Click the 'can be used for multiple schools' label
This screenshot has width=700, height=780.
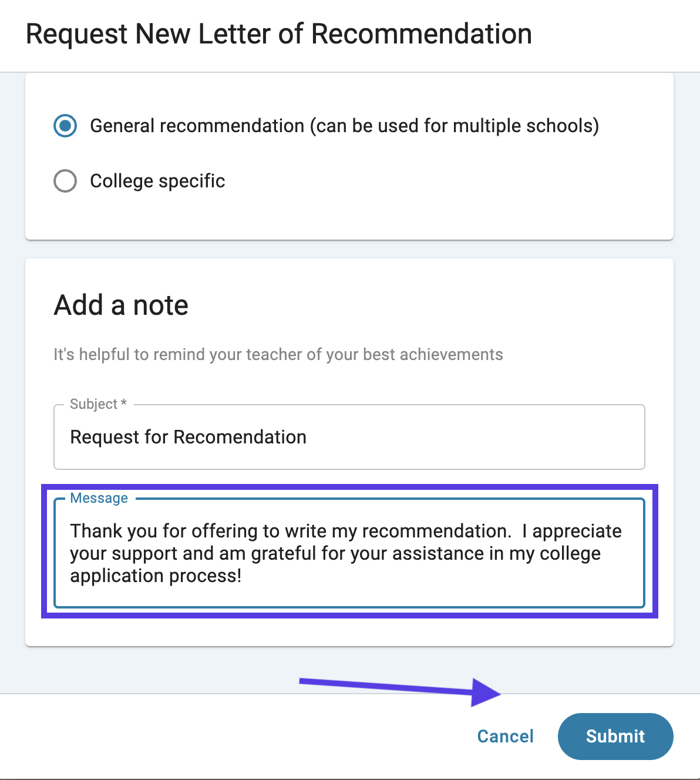click(454, 126)
